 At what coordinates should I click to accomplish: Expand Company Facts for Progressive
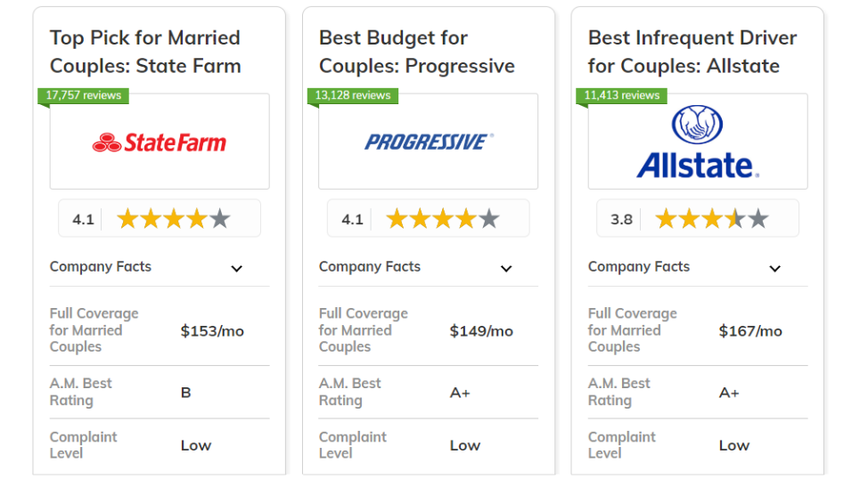[x=429, y=267]
